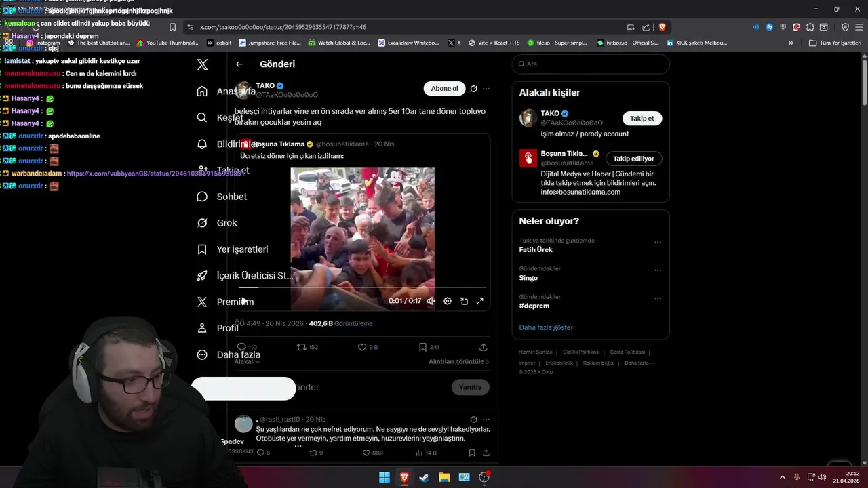Expand the Alakalı sort dropdown
The height and width of the screenshot is (488, 868).
click(x=248, y=362)
